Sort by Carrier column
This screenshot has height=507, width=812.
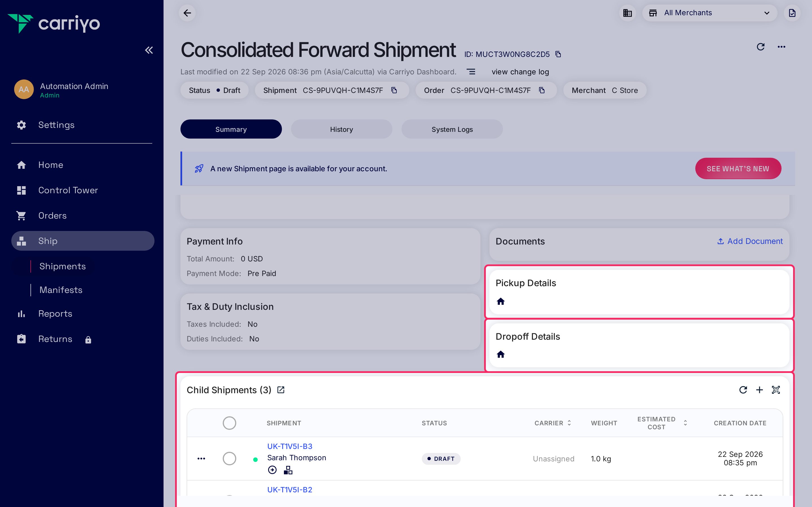point(569,423)
